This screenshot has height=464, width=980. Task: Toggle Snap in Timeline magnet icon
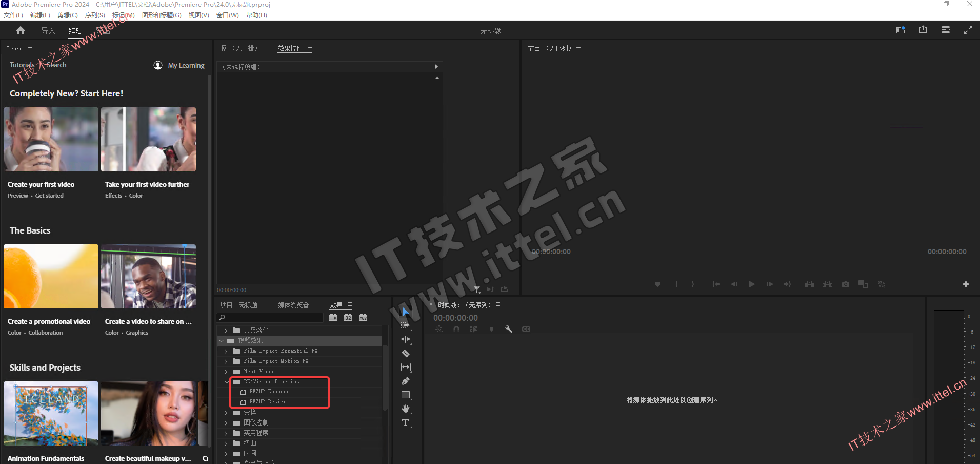tap(456, 329)
